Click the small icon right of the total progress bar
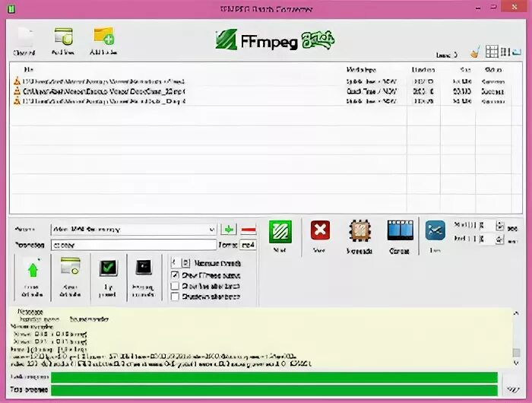This screenshot has height=403, width=532. click(513, 389)
